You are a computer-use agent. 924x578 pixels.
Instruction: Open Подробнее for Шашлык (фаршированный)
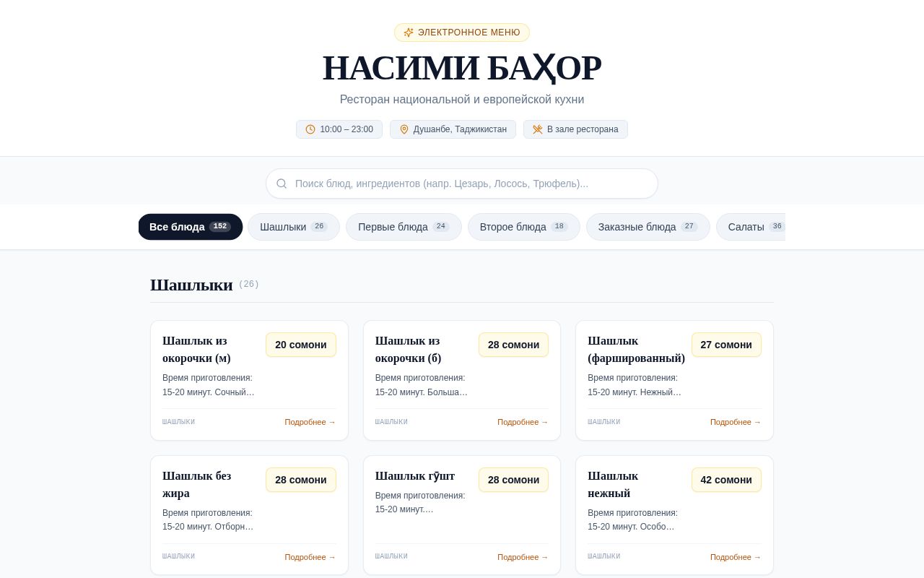(x=736, y=422)
